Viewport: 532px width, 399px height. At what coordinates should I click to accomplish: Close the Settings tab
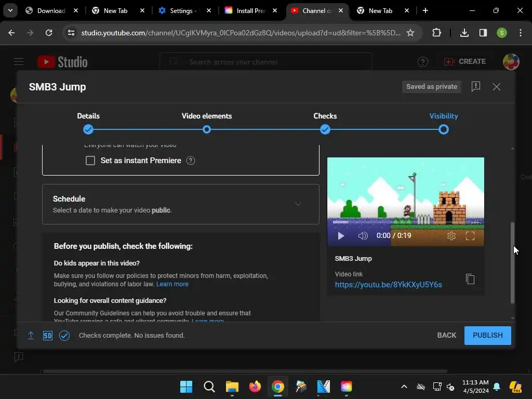pos(209,10)
